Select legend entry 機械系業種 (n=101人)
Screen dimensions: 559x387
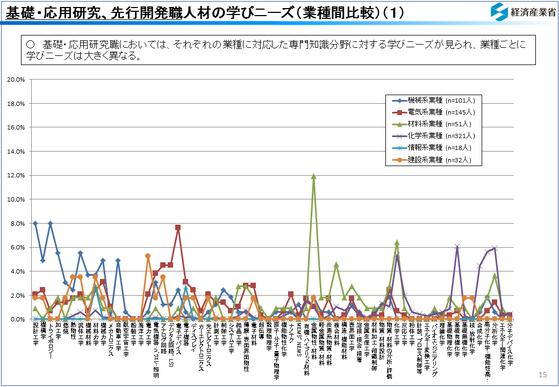[434, 101]
